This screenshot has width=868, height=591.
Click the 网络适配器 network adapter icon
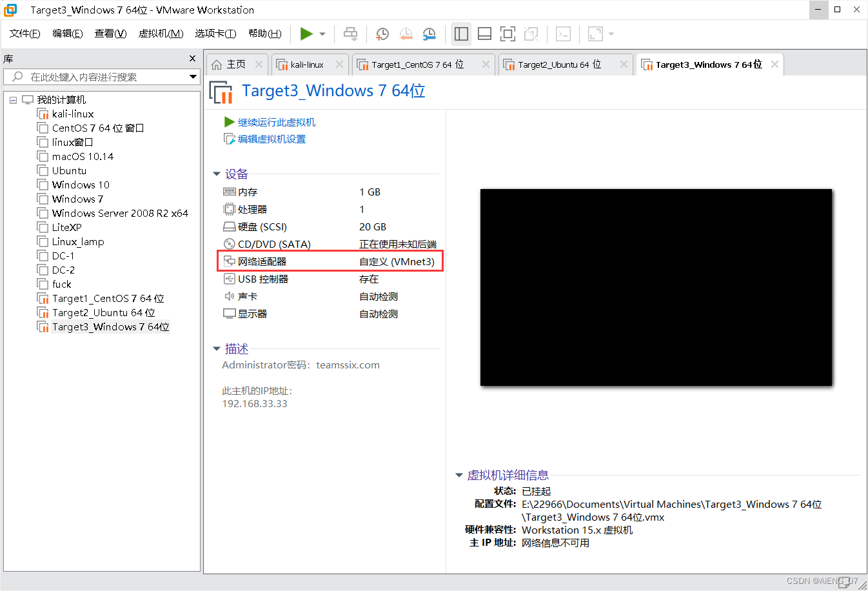229,261
